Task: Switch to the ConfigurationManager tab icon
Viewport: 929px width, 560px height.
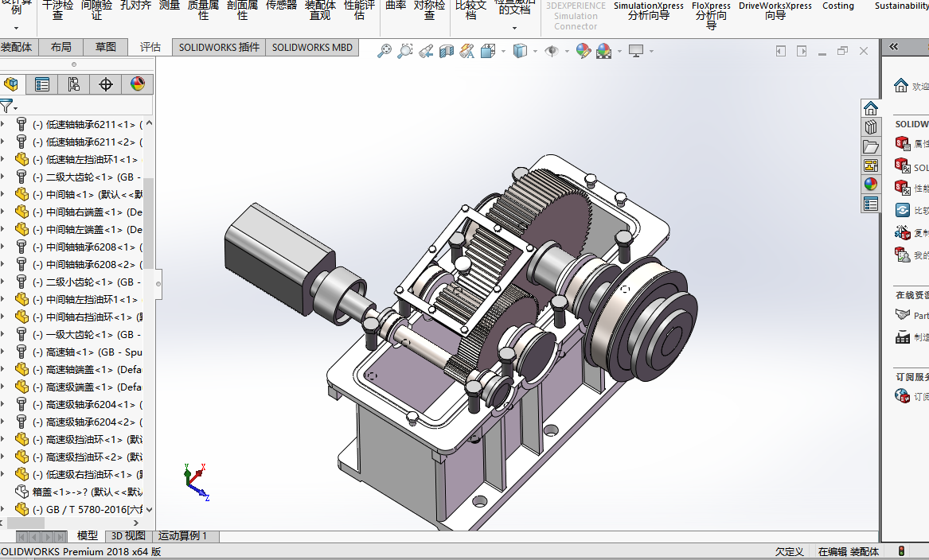Action: point(73,84)
